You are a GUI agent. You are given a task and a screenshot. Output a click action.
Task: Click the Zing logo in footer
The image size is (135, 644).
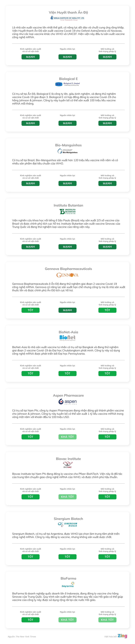123,636
